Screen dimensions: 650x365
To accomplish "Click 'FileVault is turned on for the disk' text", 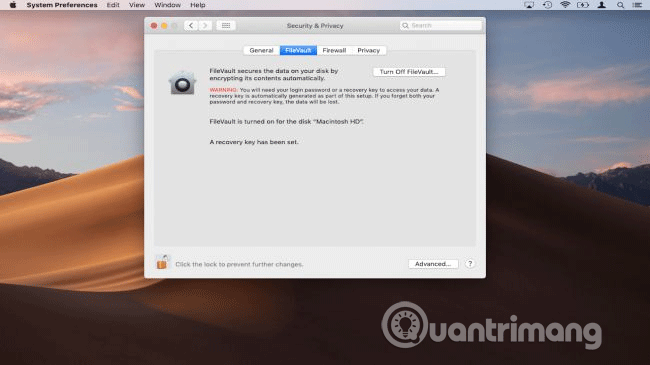I will 286,122.
